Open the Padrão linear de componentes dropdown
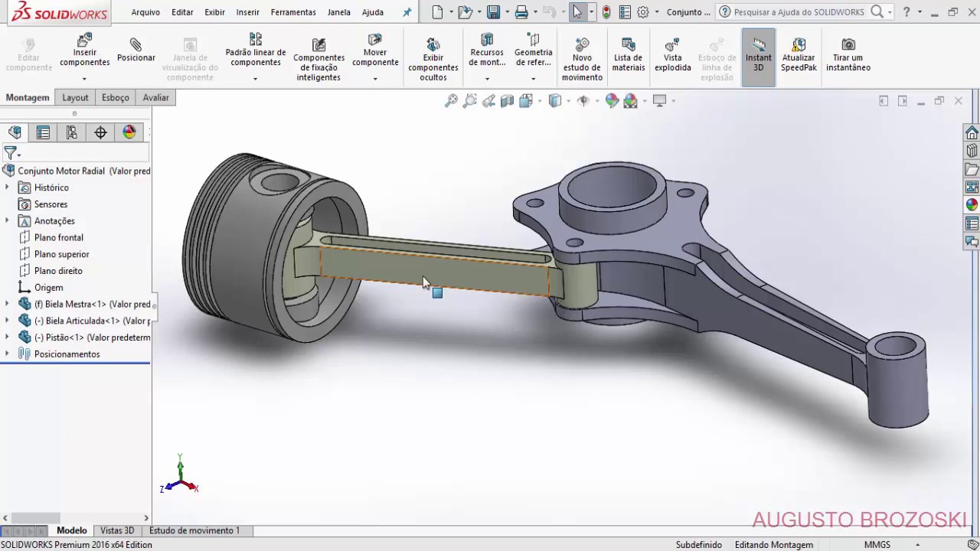The image size is (980, 551). 255,79
